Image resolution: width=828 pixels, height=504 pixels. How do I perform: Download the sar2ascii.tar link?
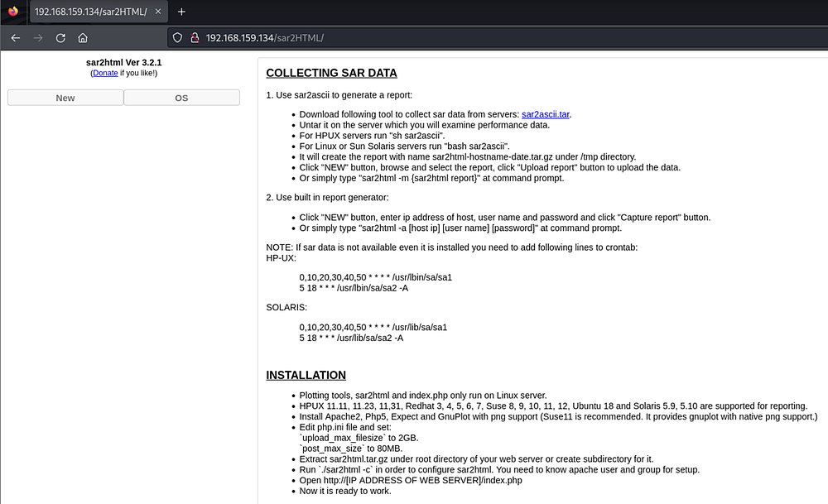pos(546,114)
